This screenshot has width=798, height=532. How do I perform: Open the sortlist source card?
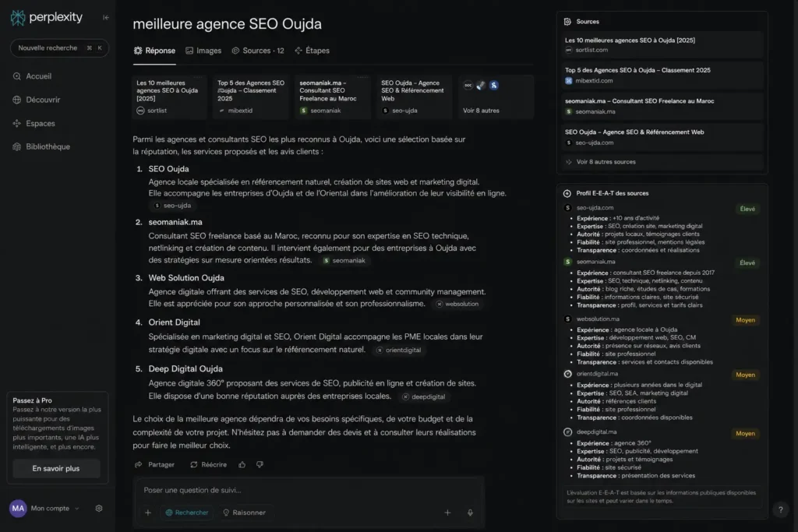(x=169, y=97)
